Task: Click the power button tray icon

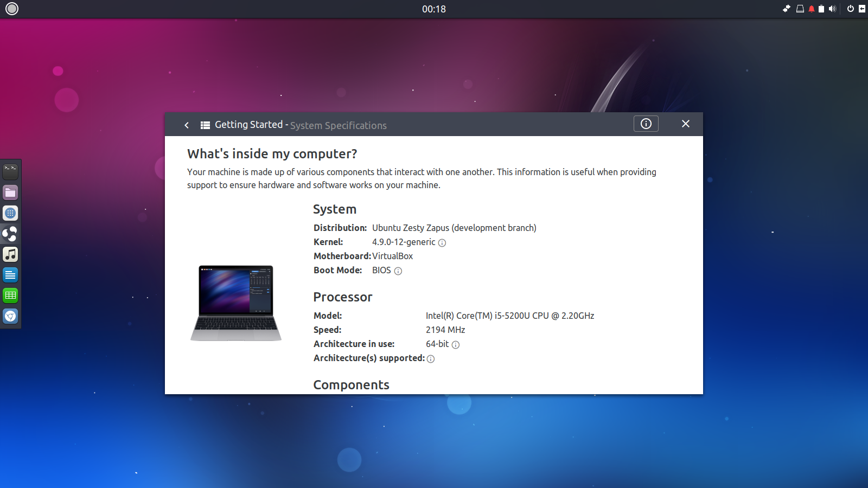Action: 850,9
